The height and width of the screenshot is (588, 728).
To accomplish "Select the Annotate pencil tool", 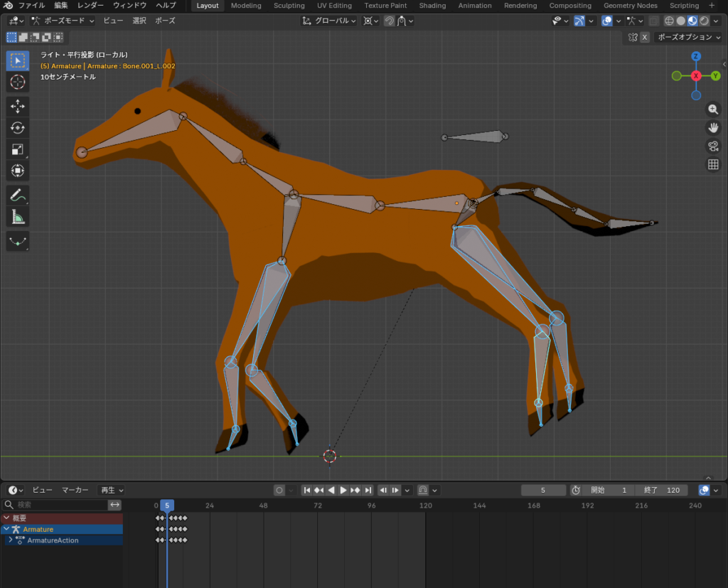I will pos(18,194).
